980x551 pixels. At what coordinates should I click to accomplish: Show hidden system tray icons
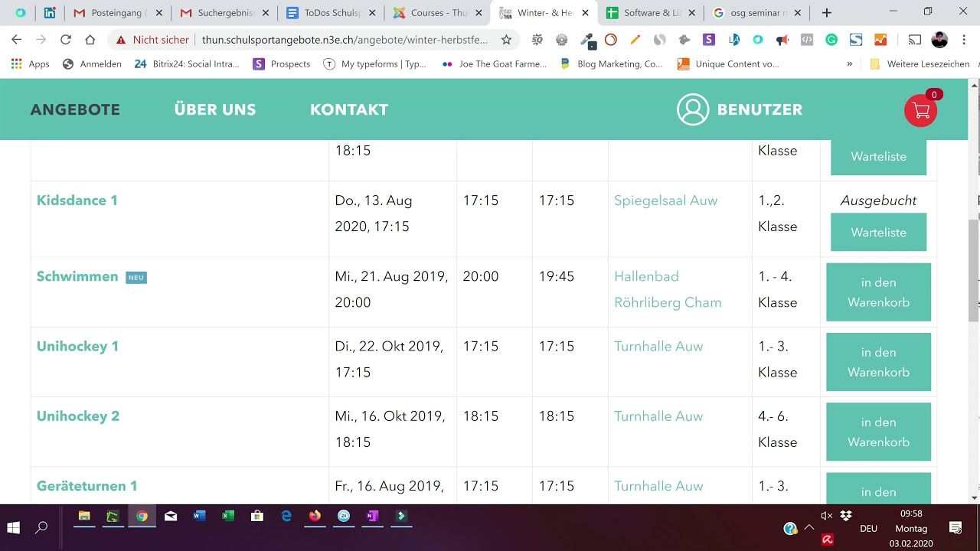(x=809, y=528)
